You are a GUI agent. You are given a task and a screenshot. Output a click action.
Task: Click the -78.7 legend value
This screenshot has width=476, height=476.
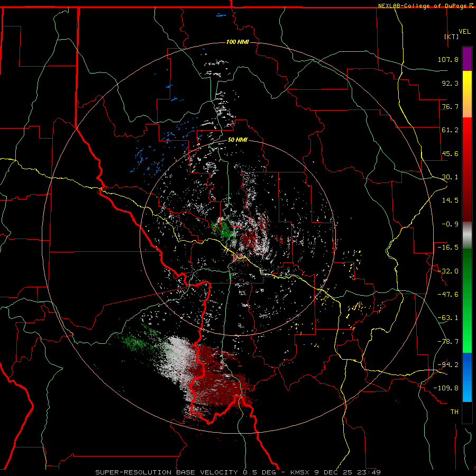click(448, 342)
